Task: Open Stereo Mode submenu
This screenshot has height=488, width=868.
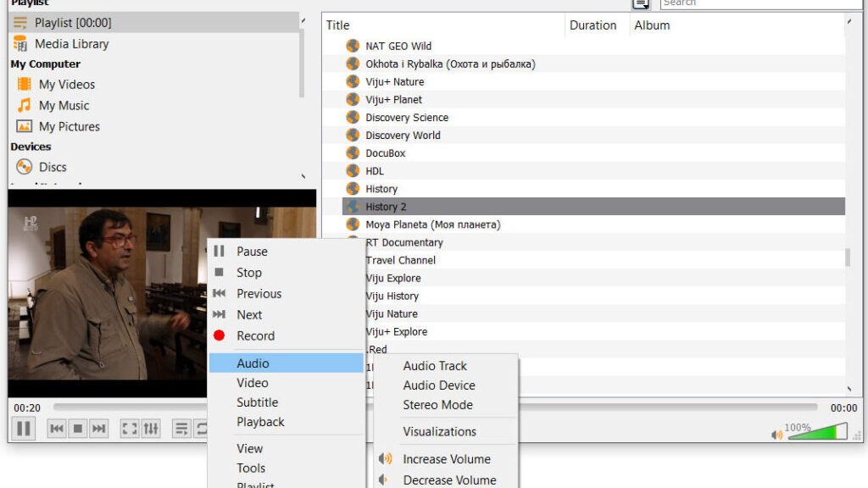Action: [446, 404]
